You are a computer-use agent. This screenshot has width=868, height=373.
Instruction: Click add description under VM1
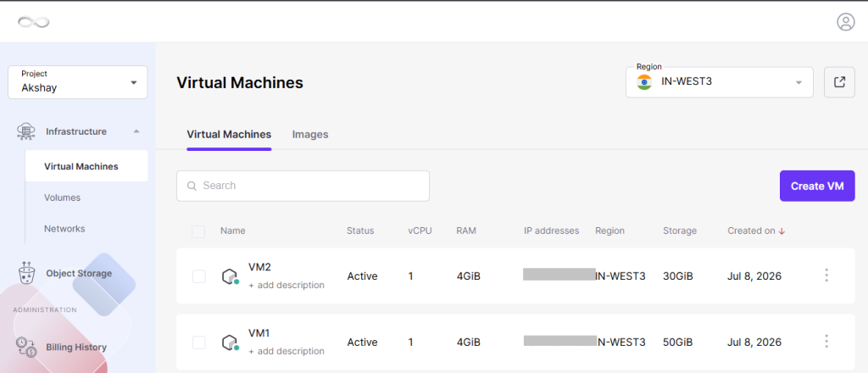pyautogui.click(x=287, y=352)
